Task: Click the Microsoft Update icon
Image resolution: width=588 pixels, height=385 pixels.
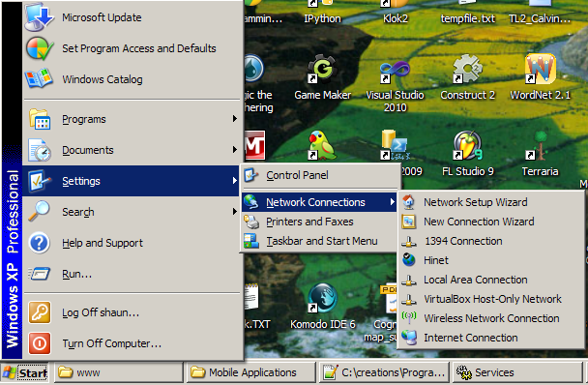Action: coord(39,17)
